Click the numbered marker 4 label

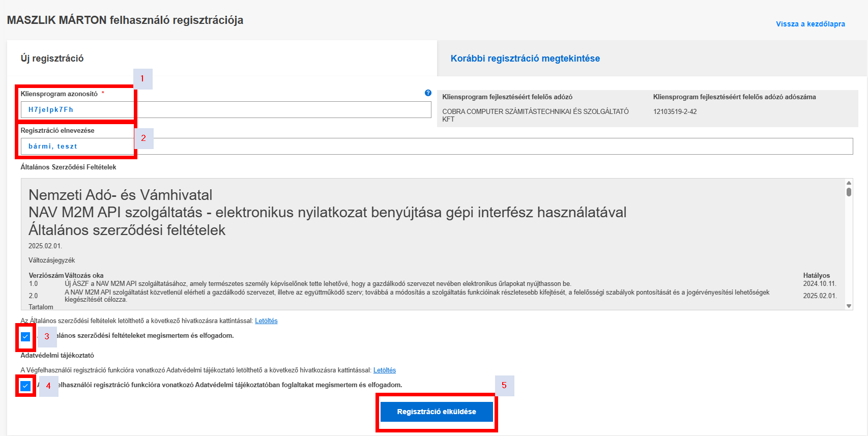pyautogui.click(x=48, y=386)
